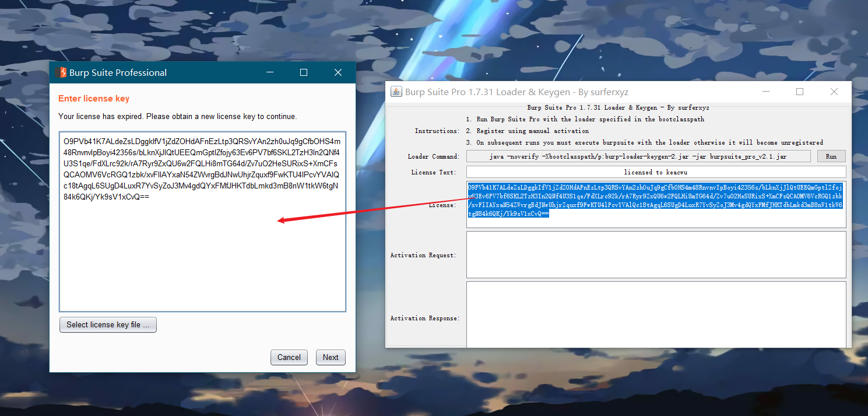This screenshot has height=416, width=868.
Task: Click the Select license key file button
Action: [x=108, y=325]
